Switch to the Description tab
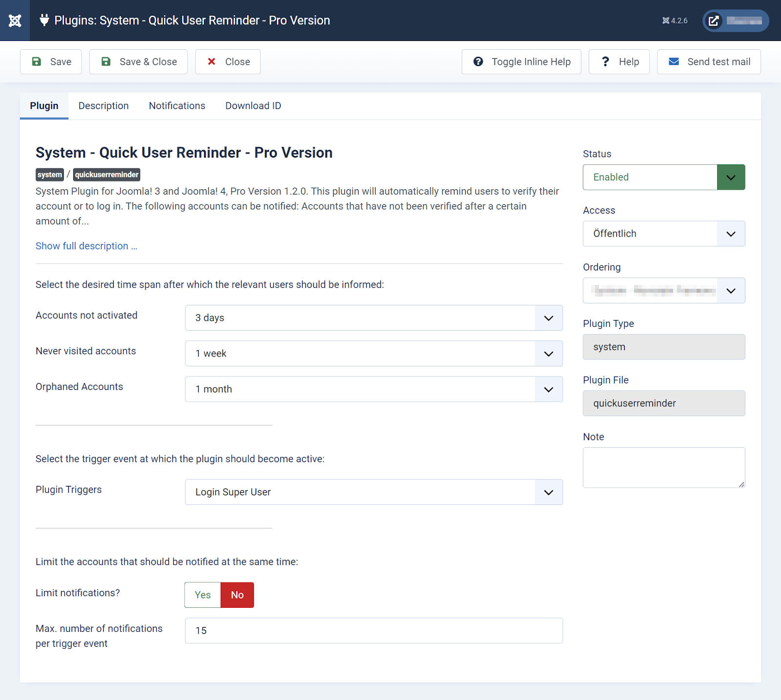 [x=103, y=106]
